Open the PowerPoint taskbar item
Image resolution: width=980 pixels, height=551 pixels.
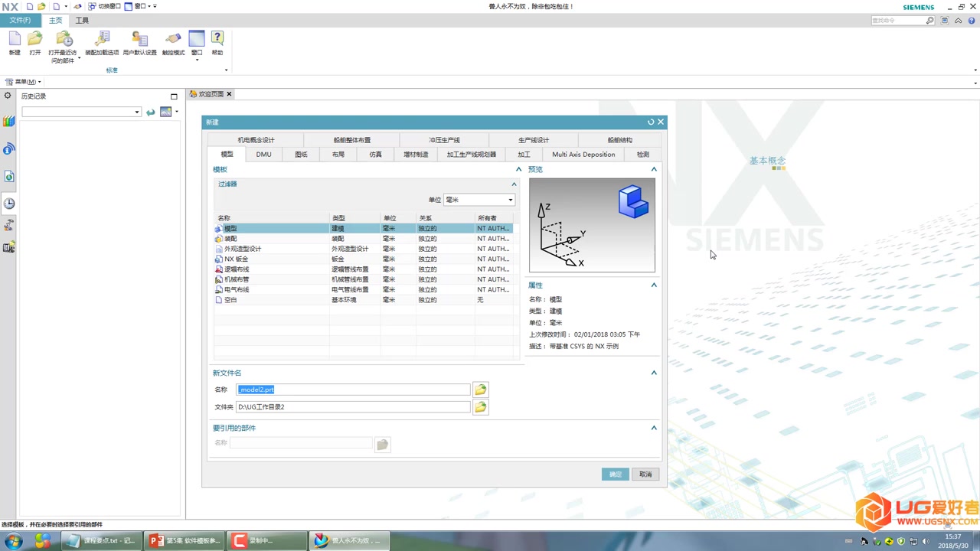pos(185,541)
